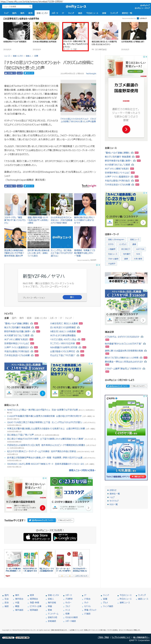The width and height of the screenshot is (151, 644).
Task: Click the LOGLY logo beside Recommended by
Action: pyautogui.click(x=142, y=18)
